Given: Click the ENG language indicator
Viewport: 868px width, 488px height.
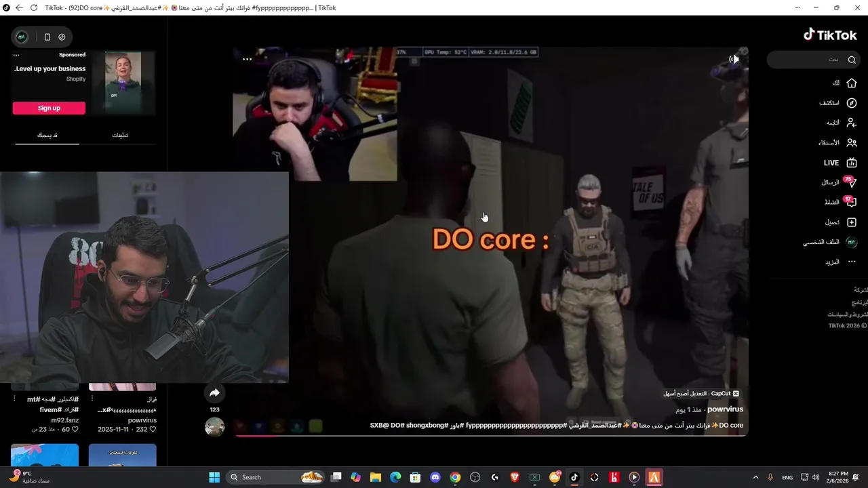Looking at the screenshot, I should (787, 477).
